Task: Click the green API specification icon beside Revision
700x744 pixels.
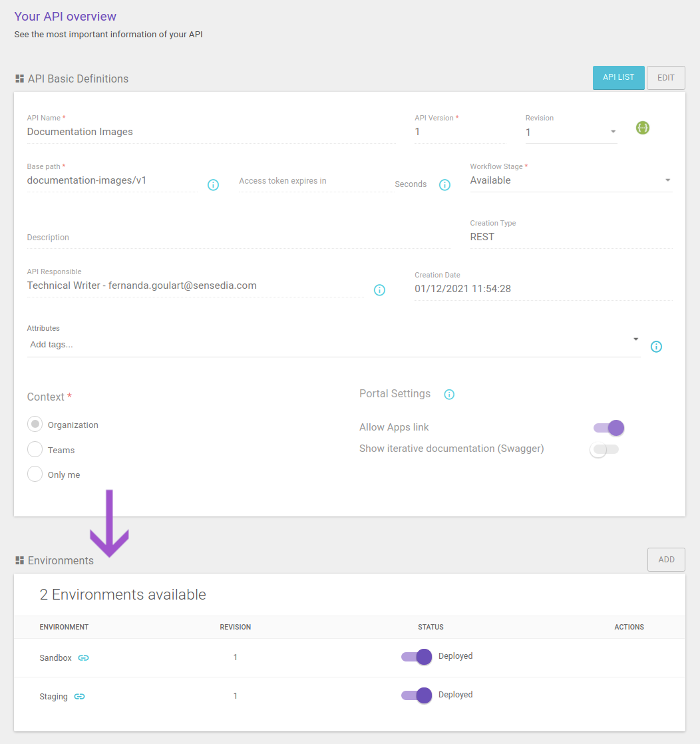Action: 642,128
